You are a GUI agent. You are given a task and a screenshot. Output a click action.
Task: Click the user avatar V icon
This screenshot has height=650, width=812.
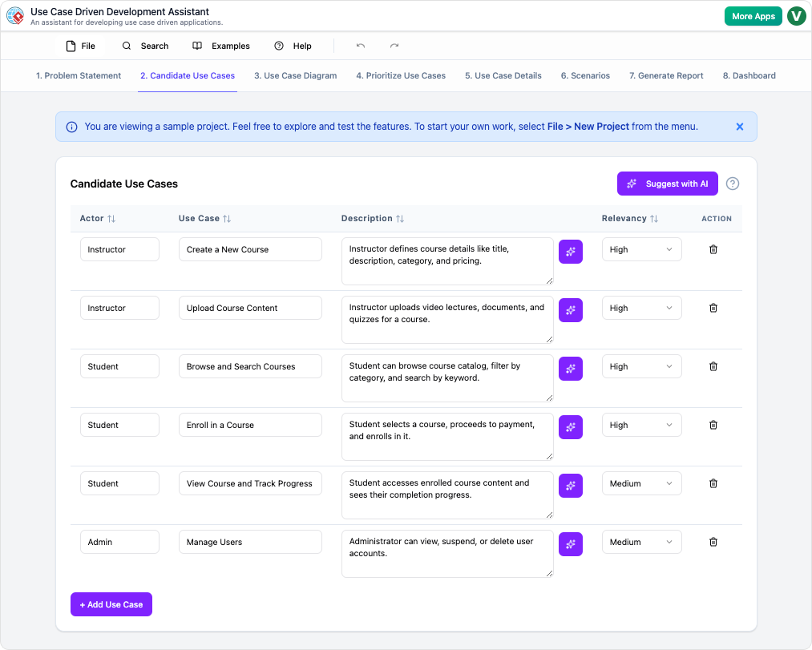pos(796,16)
